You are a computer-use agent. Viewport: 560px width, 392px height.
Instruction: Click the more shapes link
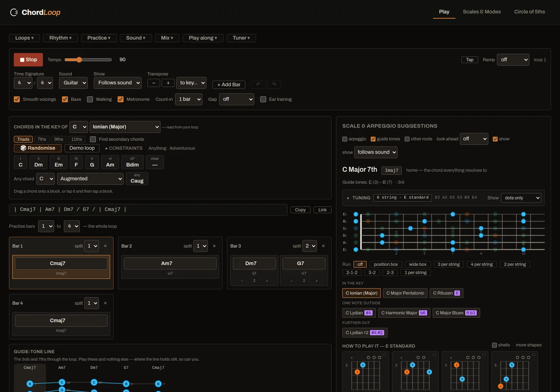pos(529,345)
